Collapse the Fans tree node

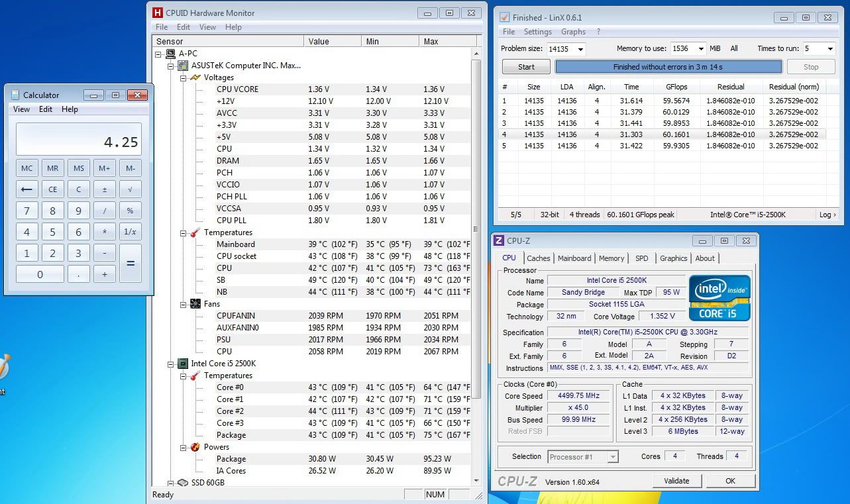[x=183, y=304]
